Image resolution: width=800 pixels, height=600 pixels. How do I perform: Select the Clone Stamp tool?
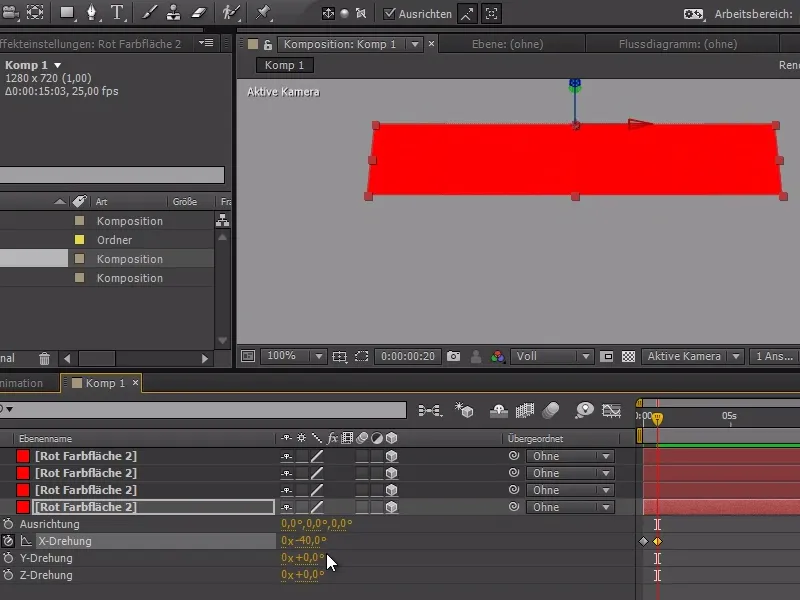(x=173, y=13)
